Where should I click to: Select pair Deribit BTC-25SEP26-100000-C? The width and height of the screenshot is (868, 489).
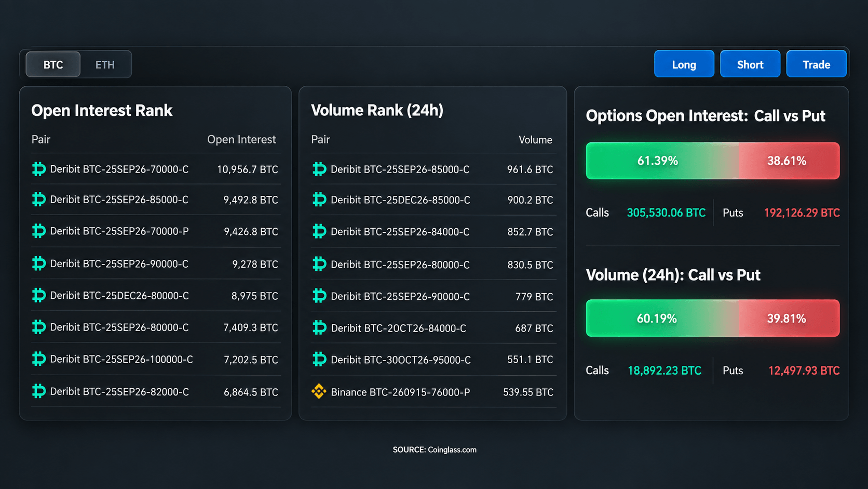(121, 359)
